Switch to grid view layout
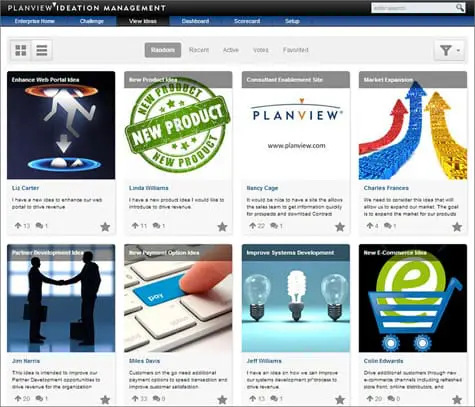The image size is (475, 407). coord(21,50)
